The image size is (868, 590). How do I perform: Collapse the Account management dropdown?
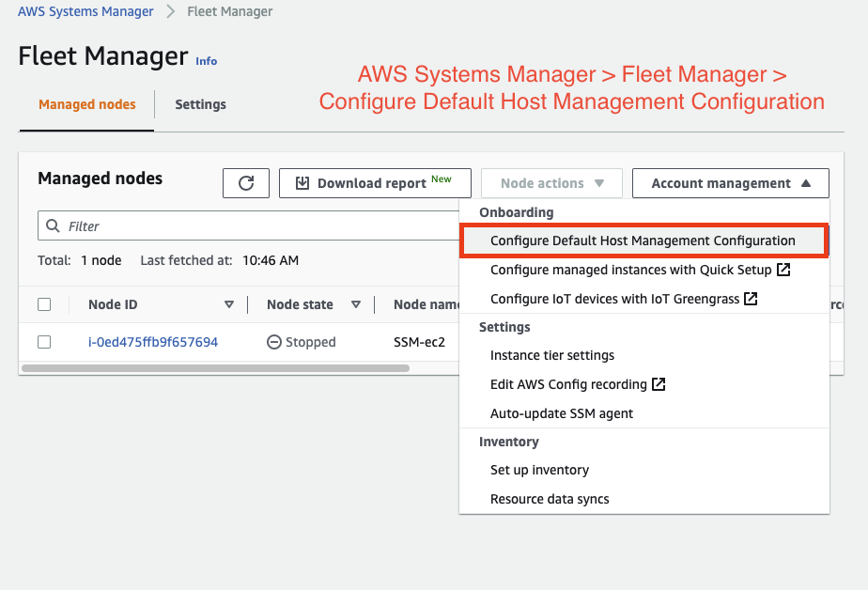[731, 183]
